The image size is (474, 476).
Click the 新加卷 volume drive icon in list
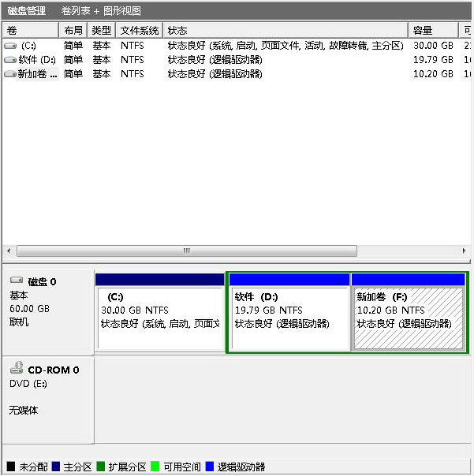10,74
